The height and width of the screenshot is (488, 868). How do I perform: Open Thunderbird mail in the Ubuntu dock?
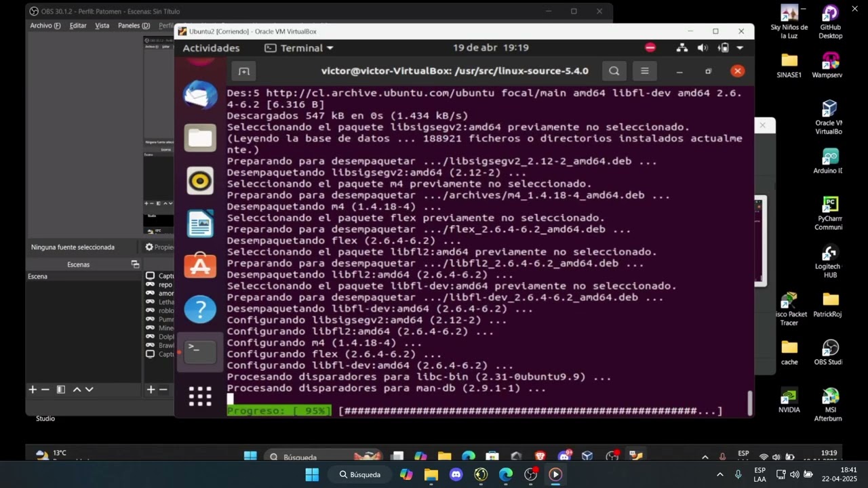click(x=200, y=95)
